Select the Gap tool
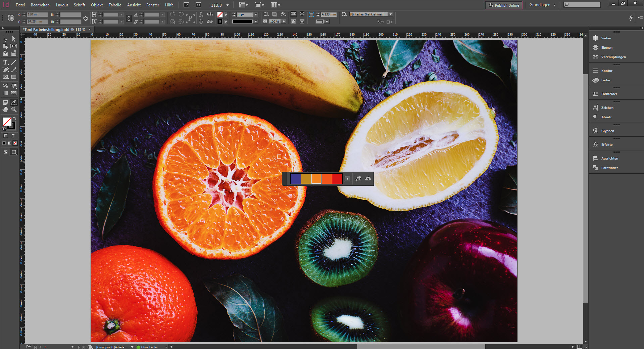The width and height of the screenshot is (644, 349). coord(14,46)
